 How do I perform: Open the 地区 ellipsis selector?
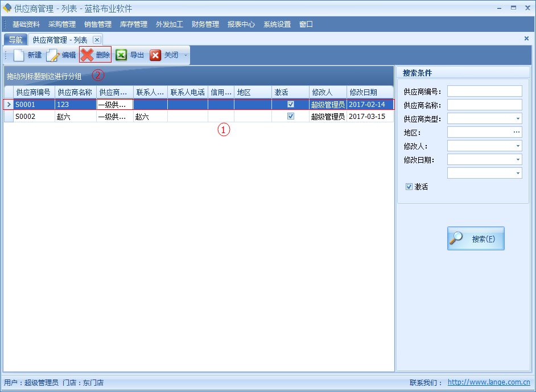[x=516, y=132]
